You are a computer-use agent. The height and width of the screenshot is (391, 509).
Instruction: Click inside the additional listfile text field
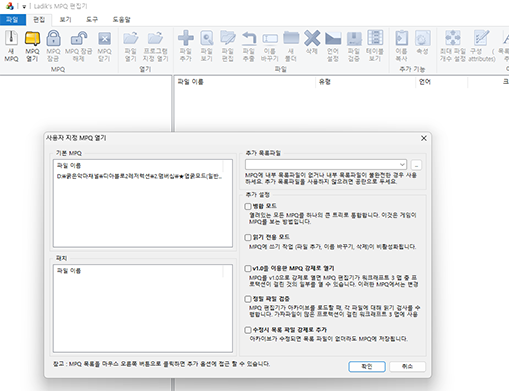(x=322, y=164)
